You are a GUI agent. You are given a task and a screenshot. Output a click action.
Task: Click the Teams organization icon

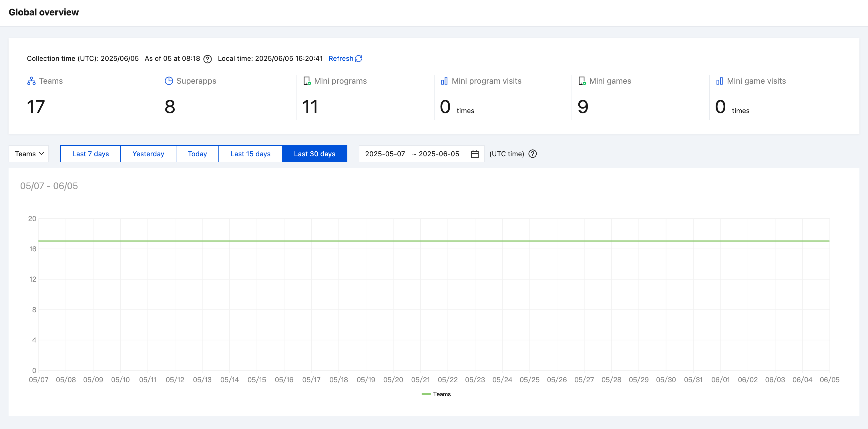[31, 81]
